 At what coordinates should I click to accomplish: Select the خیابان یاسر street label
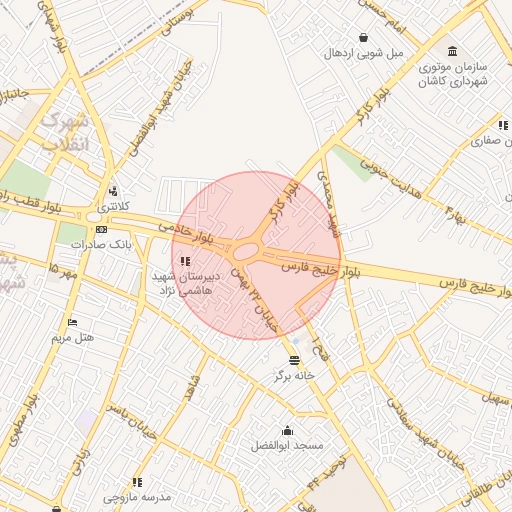(131, 422)
